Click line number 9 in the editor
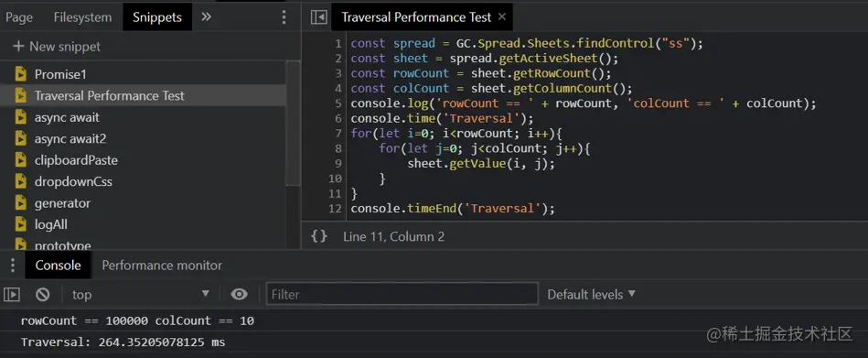 tap(338, 164)
